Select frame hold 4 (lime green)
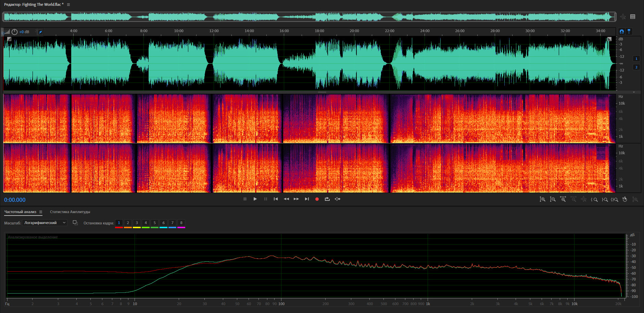Screen dimensions: 644x313 146,223
